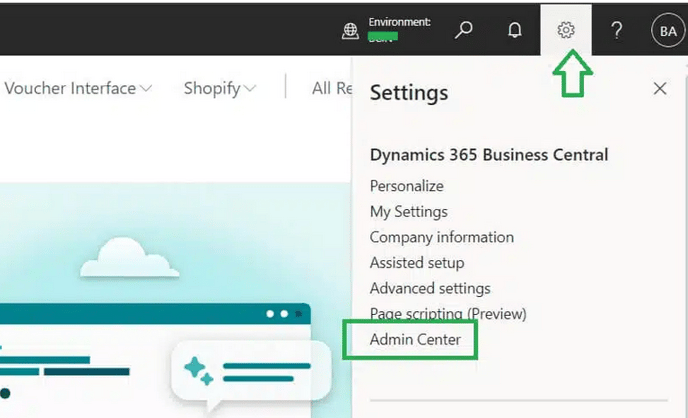The image size is (688, 418).
Task: Click the Environment label text
Action: (x=399, y=22)
